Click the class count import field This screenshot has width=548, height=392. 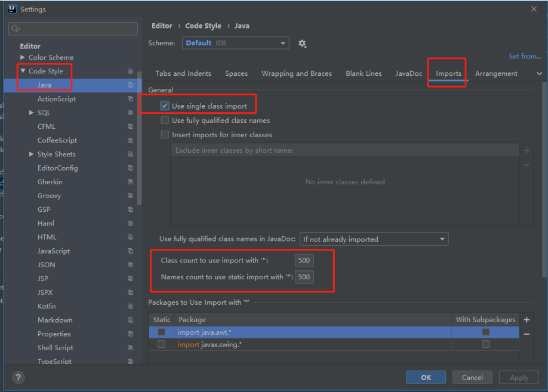pos(304,260)
